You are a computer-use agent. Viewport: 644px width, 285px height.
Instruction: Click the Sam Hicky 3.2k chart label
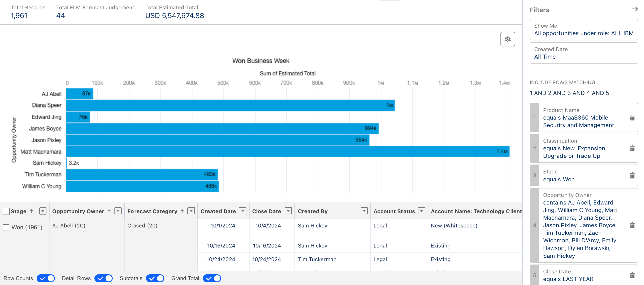[74, 163]
